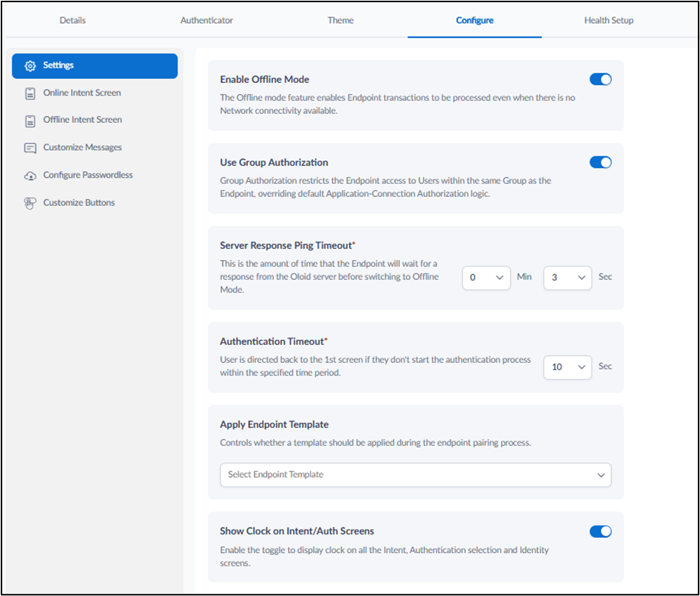Disable Show Clock on Intent/Auth Screens toggle
The width and height of the screenshot is (700, 596).
coord(600,532)
